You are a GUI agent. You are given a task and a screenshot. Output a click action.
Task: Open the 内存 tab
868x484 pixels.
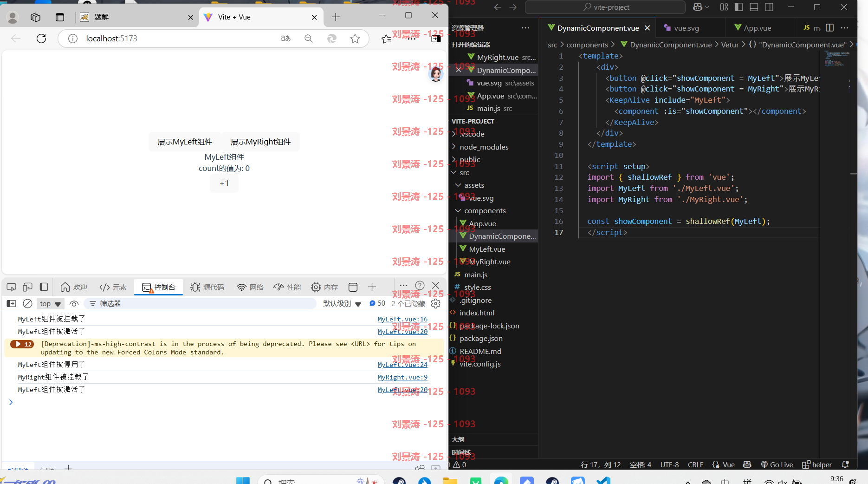coord(324,288)
